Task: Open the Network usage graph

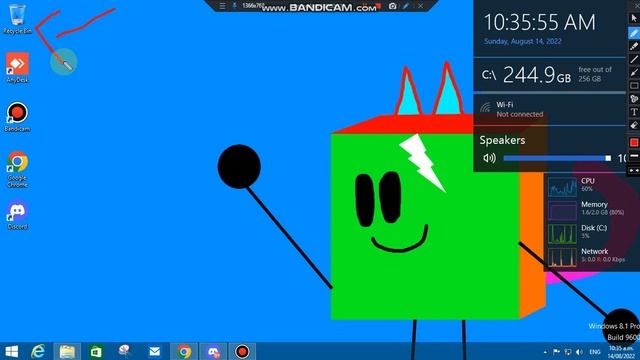Action: click(562, 257)
